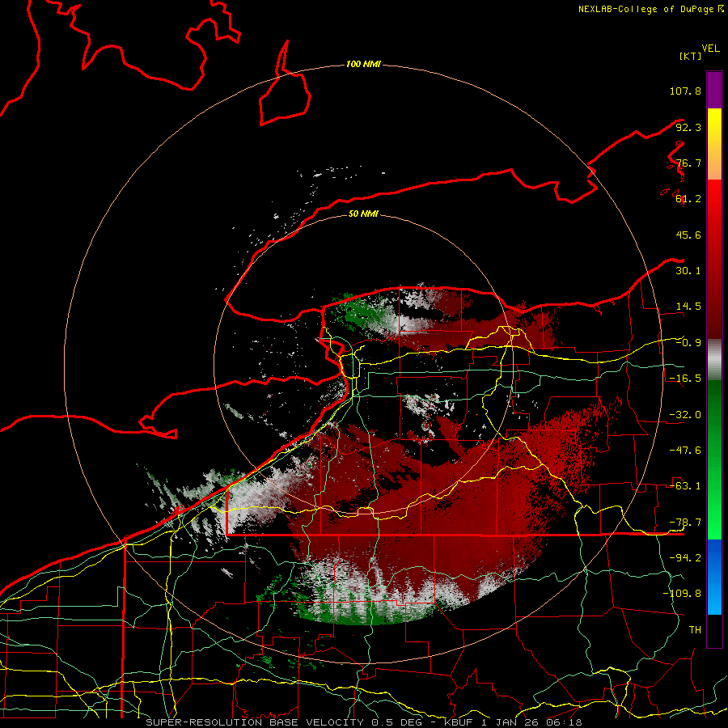The image size is (728, 728).
Task: Click the -63.1 velocity scale value
Action: (685, 486)
